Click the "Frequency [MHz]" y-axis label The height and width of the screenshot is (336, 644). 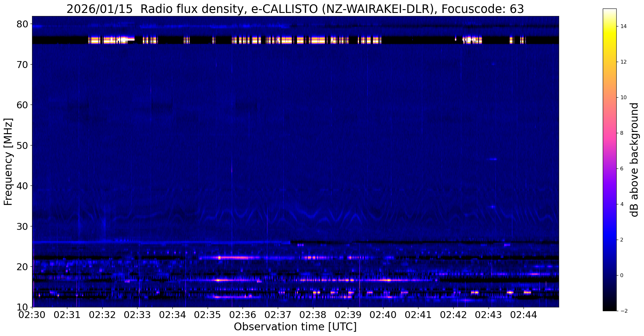point(8,162)
